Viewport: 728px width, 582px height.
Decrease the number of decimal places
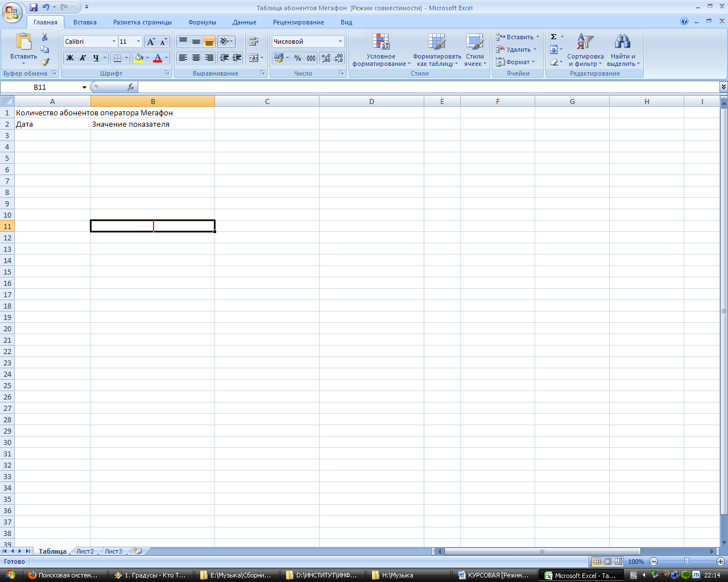339,58
